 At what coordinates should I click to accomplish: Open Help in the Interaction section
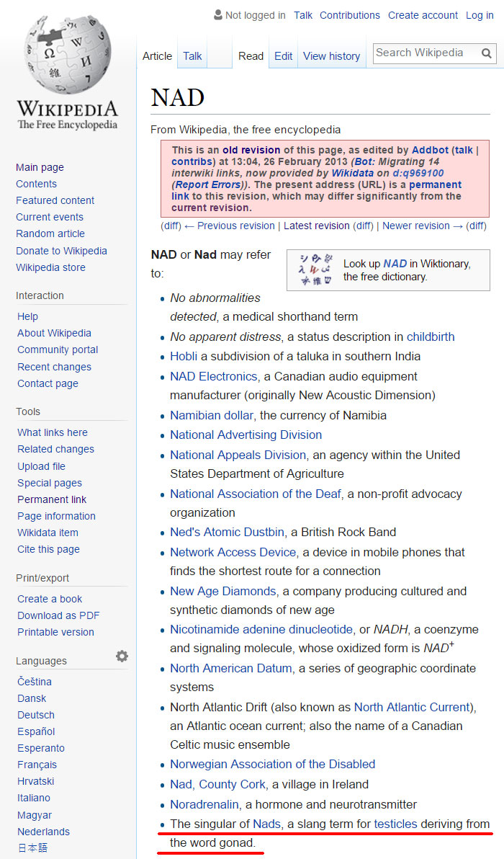[x=27, y=316]
